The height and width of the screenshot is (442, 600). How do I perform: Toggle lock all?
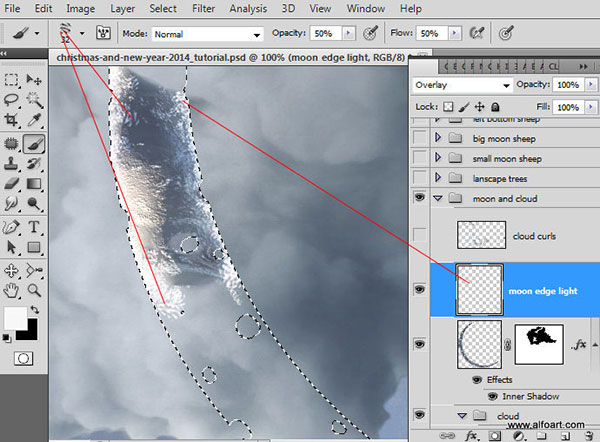pyautogui.click(x=495, y=107)
